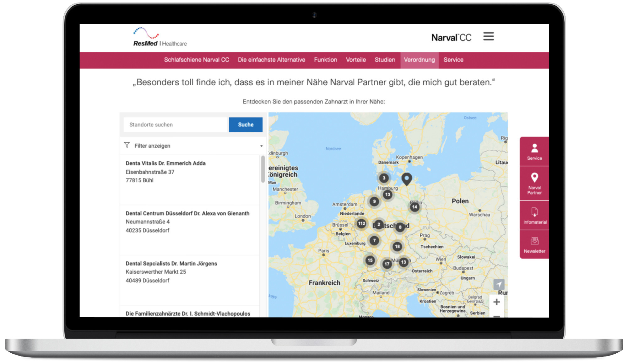Open the Studien menu item
Screen dimensions: 628x364
click(385, 60)
